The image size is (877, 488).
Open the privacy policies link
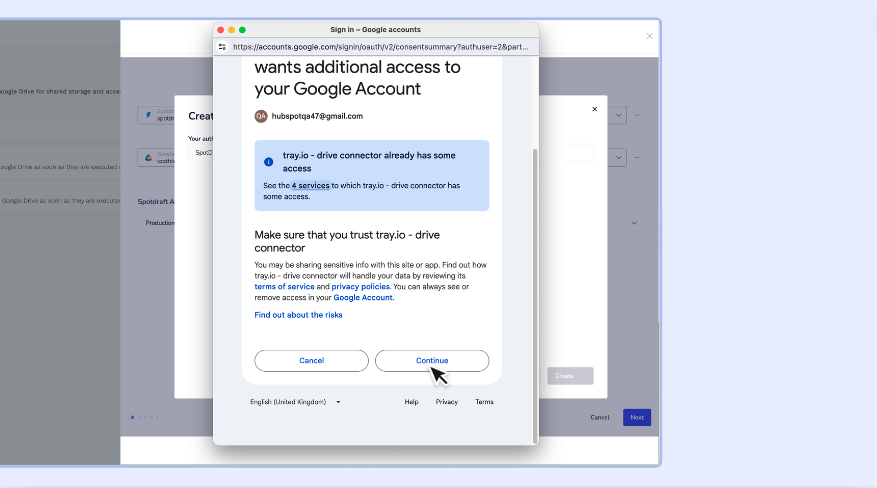360,287
